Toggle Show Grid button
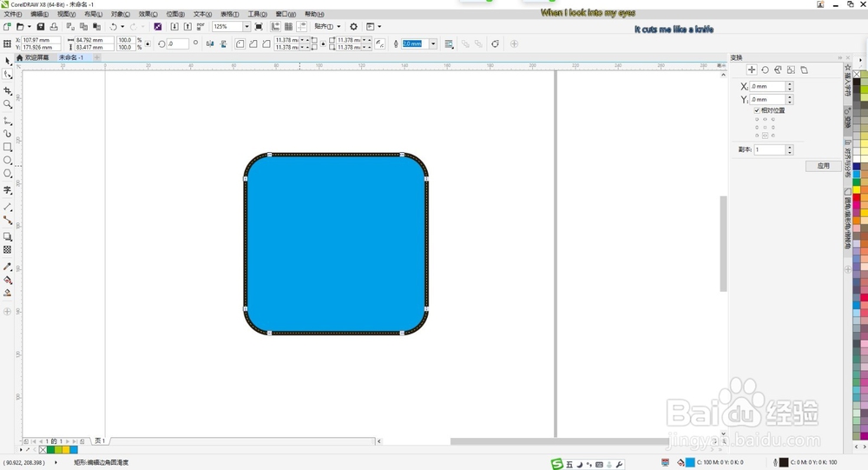 click(288, 27)
